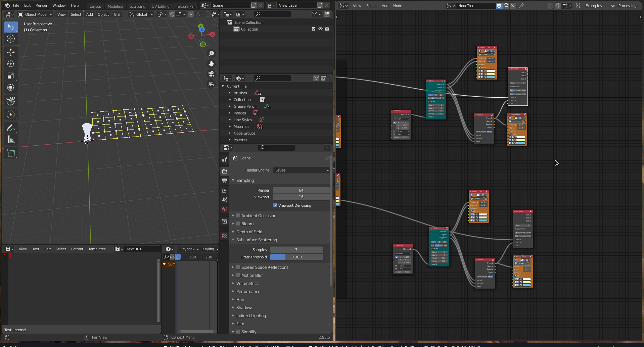This screenshot has height=347, width=644.
Task: Open the Add menu in node editor
Action: pos(385,6)
